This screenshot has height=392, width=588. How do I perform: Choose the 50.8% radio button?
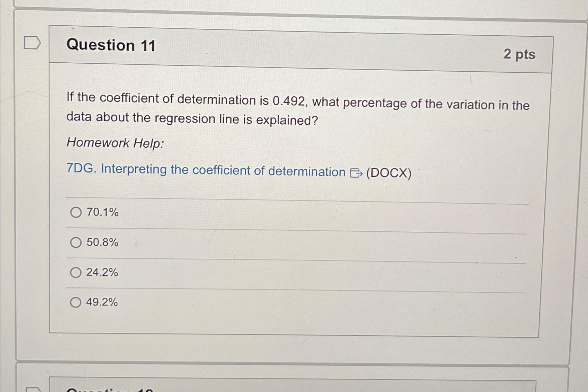point(76,242)
